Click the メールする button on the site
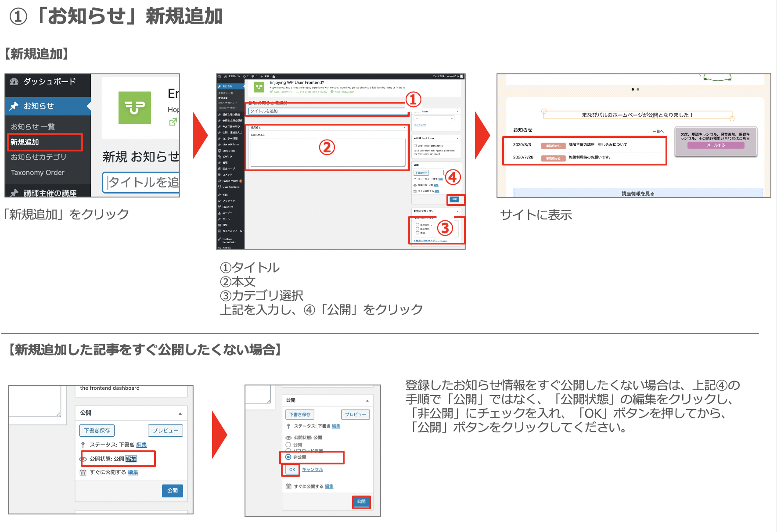777x532 pixels. (716, 145)
